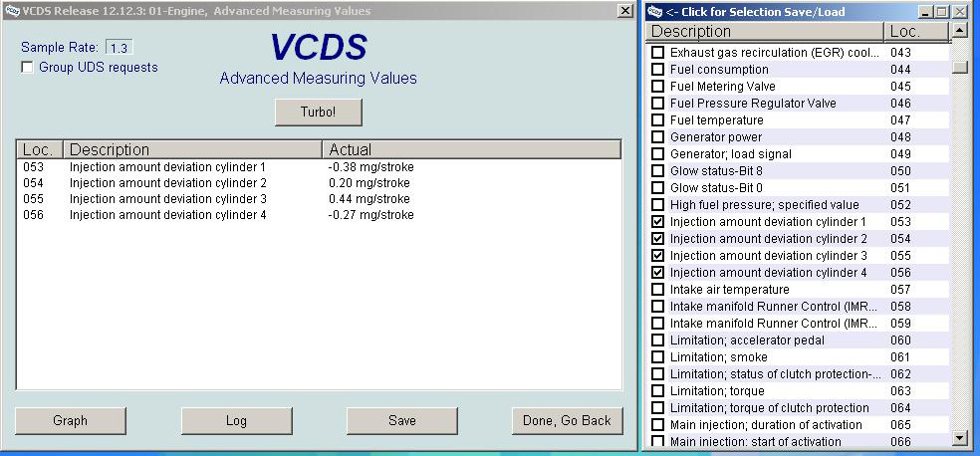Click the 0.20 mg/stroke value

pos(369,183)
